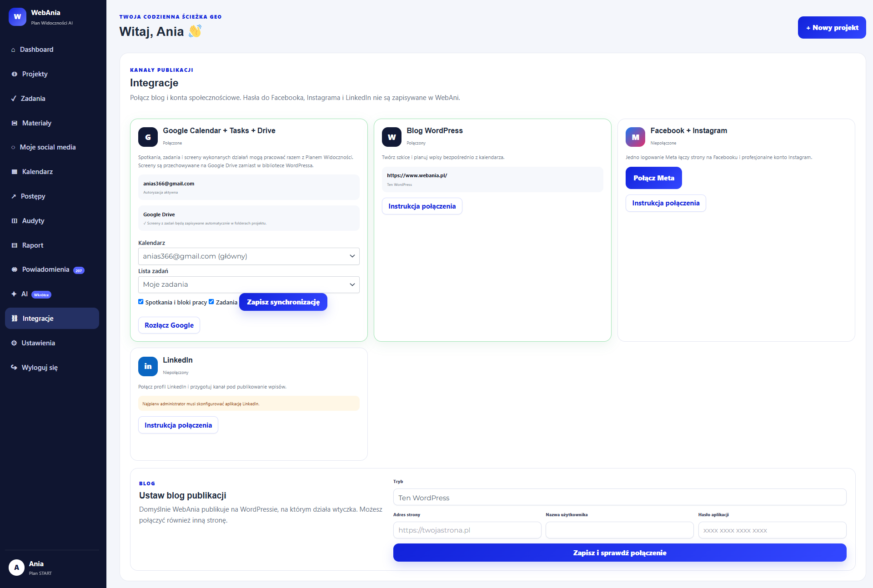
Task: Open the Kalendarz dropdown
Action: (x=249, y=256)
